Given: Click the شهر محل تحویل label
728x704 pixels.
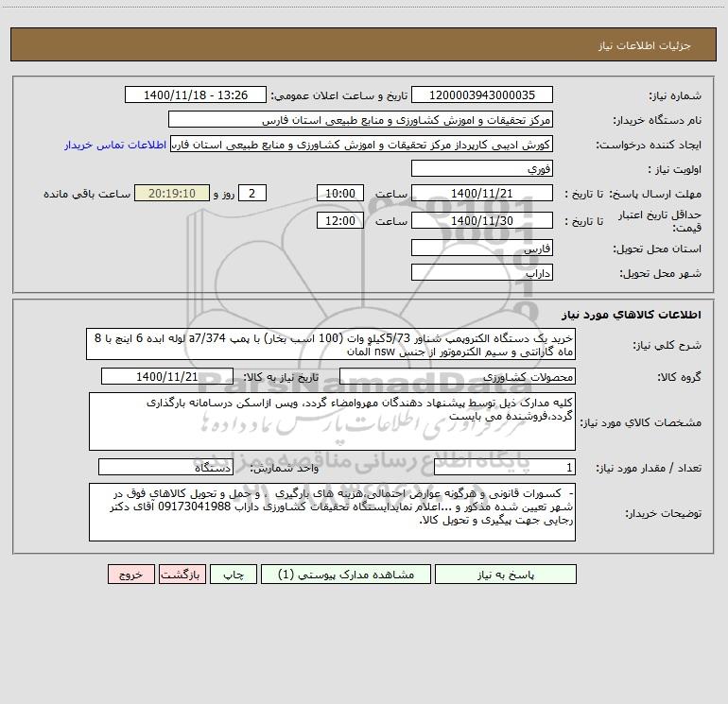Looking at the screenshot, I should (661, 273).
